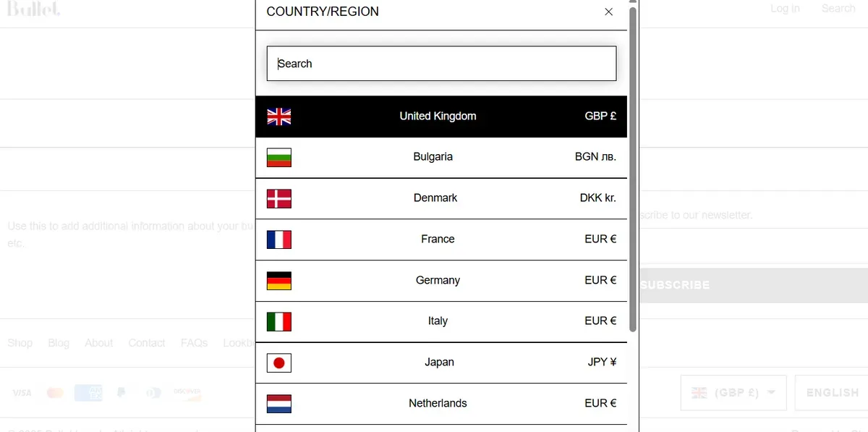Open the GBP currency dropdown
Viewport: 868px width, 432px height.
[733, 392]
